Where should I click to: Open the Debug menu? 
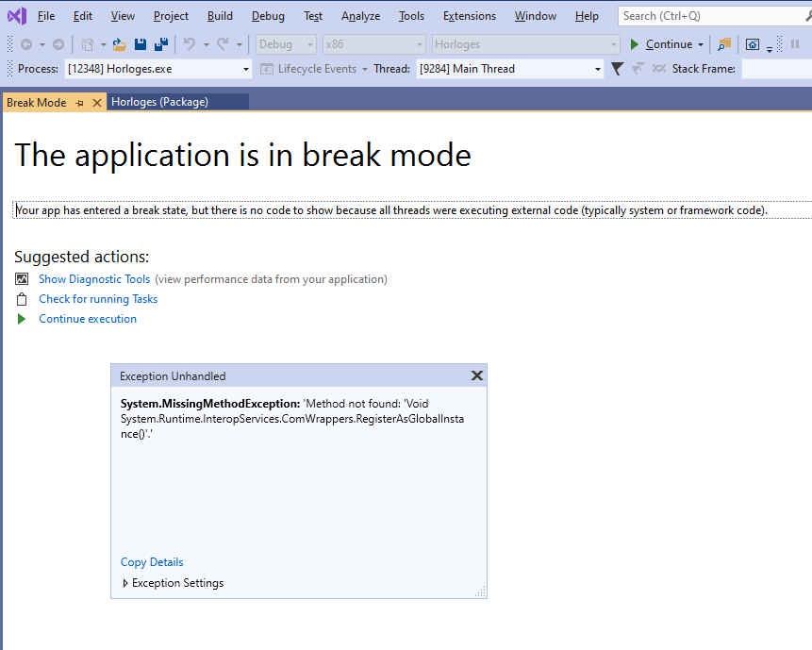point(267,15)
